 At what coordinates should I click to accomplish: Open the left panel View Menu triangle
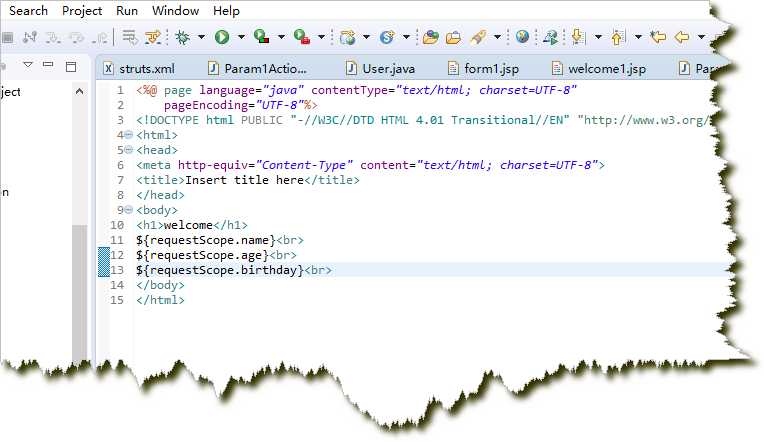point(28,65)
